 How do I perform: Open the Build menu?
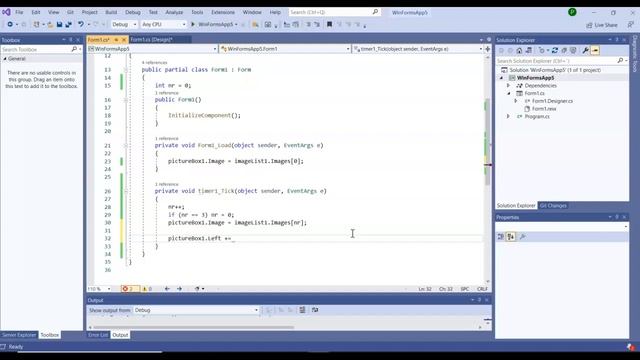pos(111,12)
